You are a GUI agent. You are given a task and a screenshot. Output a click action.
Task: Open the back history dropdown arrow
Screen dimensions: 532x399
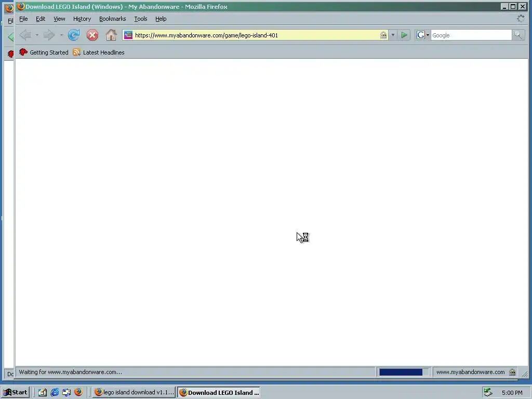coord(37,35)
